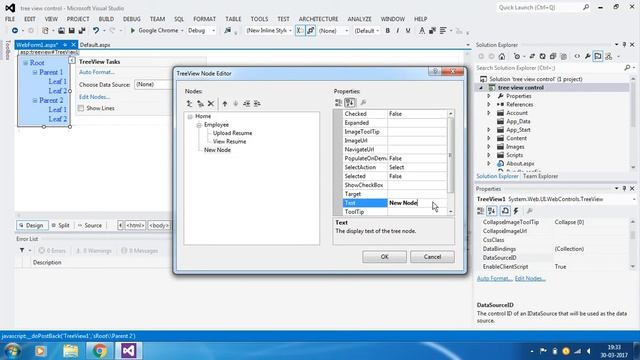Click Edit Nodes link in Properties panel
The width and height of the screenshot is (640, 360).
click(530, 278)
